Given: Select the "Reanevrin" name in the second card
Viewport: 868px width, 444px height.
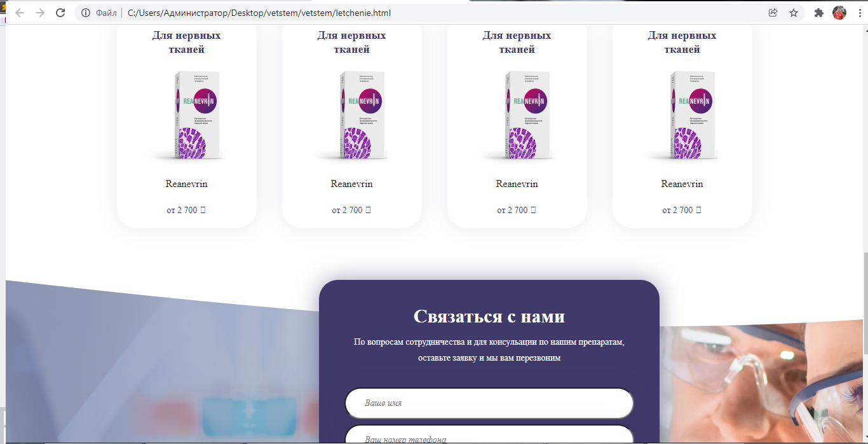Looking at the screenshot, I should (x=351, y=184).
